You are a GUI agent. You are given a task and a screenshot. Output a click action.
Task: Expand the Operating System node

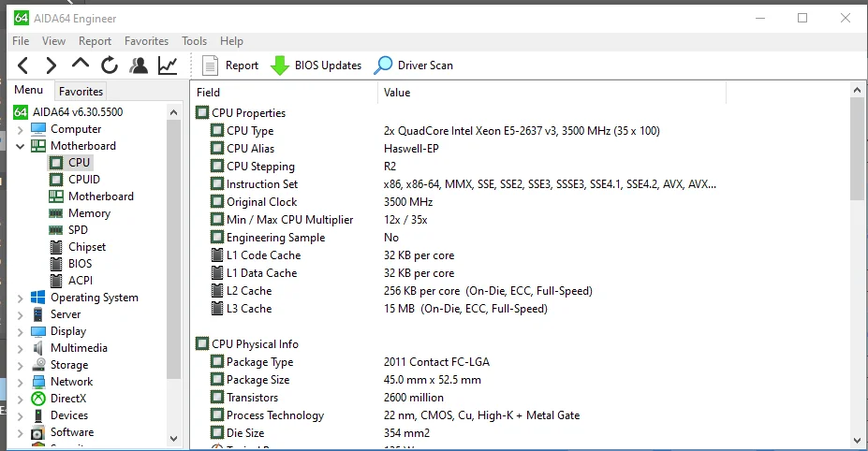[21, 298]
